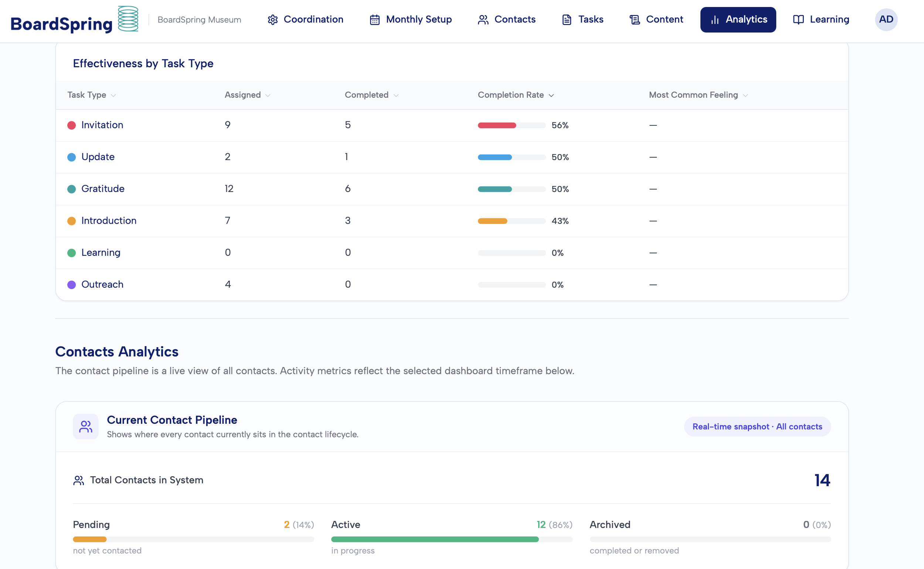
Task: Click the Update row 50% completion bar
Action: tap(512, 157)
